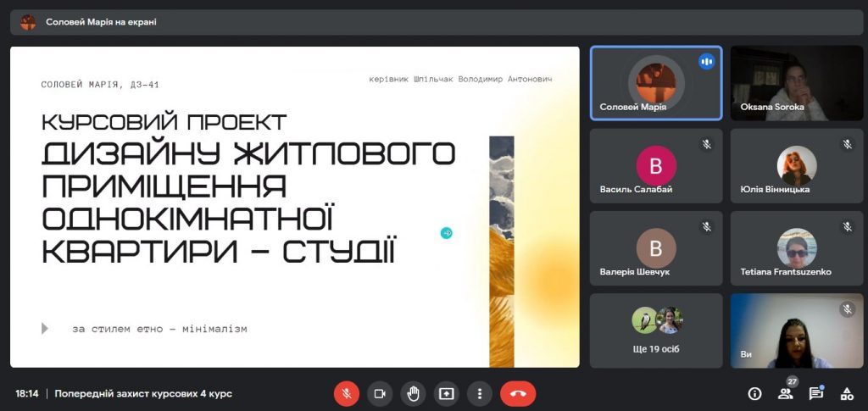This screenshot has width=868, height=411.
Task: Leave the call with the red button
Action: point(518,393)
